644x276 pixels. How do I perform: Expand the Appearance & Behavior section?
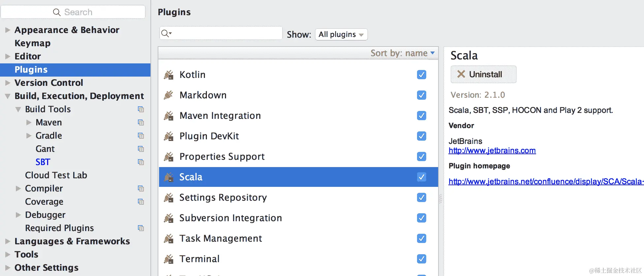(x=8, y=30)
